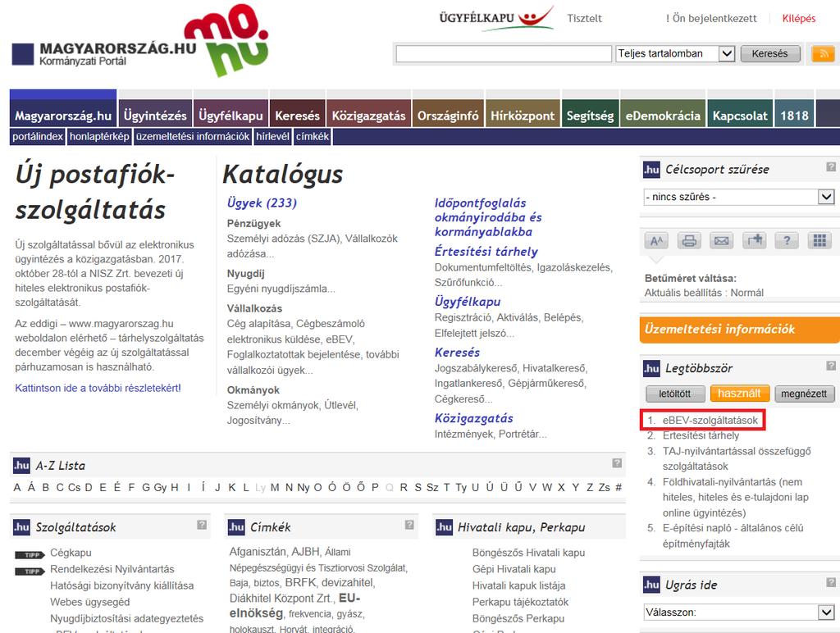Click the Ügyfélkapu logo in the header
Screen dimensions: 840x633
pyautogui.click(x=496, y=18)
